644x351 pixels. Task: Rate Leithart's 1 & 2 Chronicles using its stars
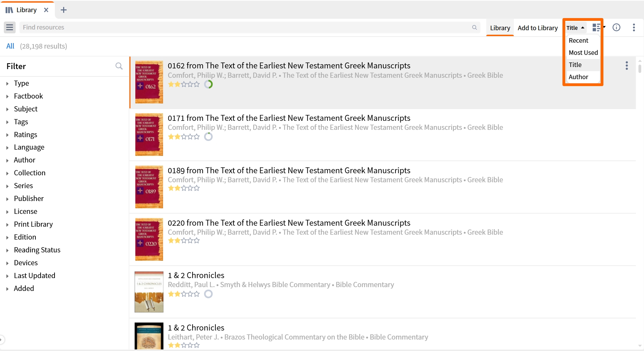coord(184,345)
